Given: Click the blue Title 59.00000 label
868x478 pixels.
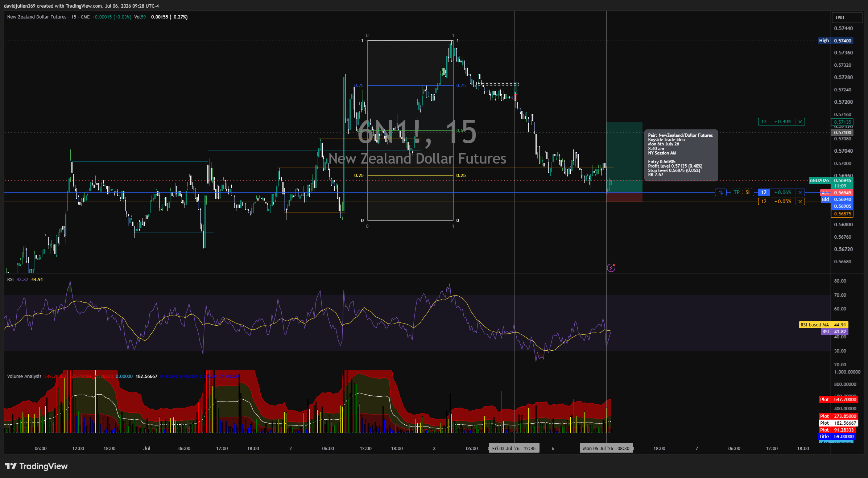Looking at the screenshot, I should point(837,437).
